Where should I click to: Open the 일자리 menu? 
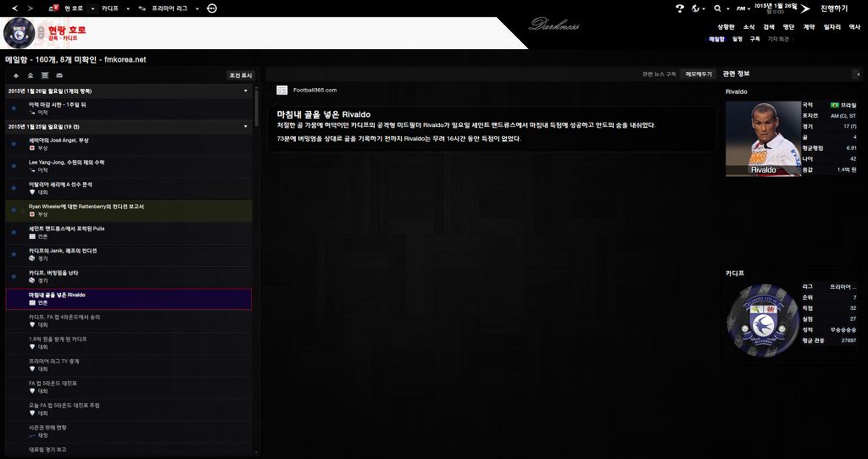(x=832, y=26)
